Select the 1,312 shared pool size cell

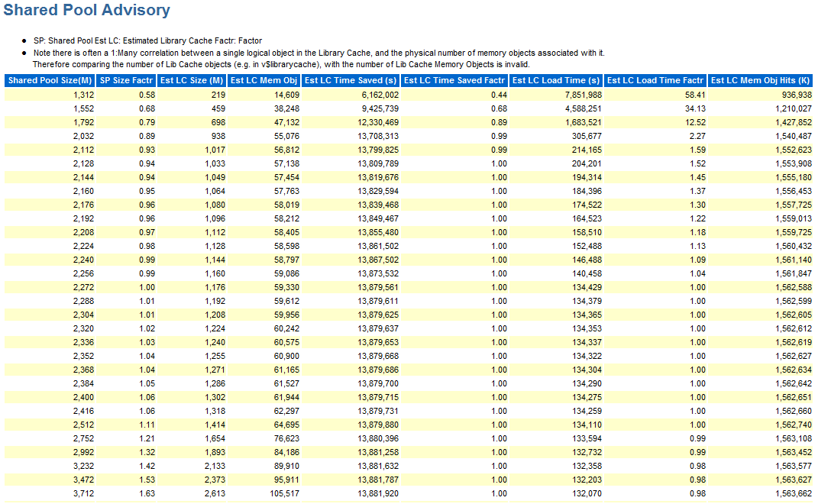point(83,95)
